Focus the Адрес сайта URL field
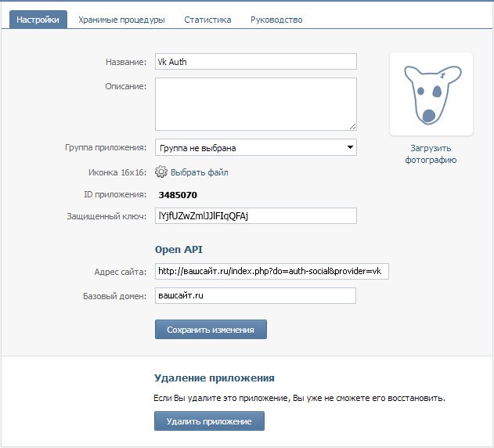The height and width of the screenshot is (448, 494). point(272,272)
